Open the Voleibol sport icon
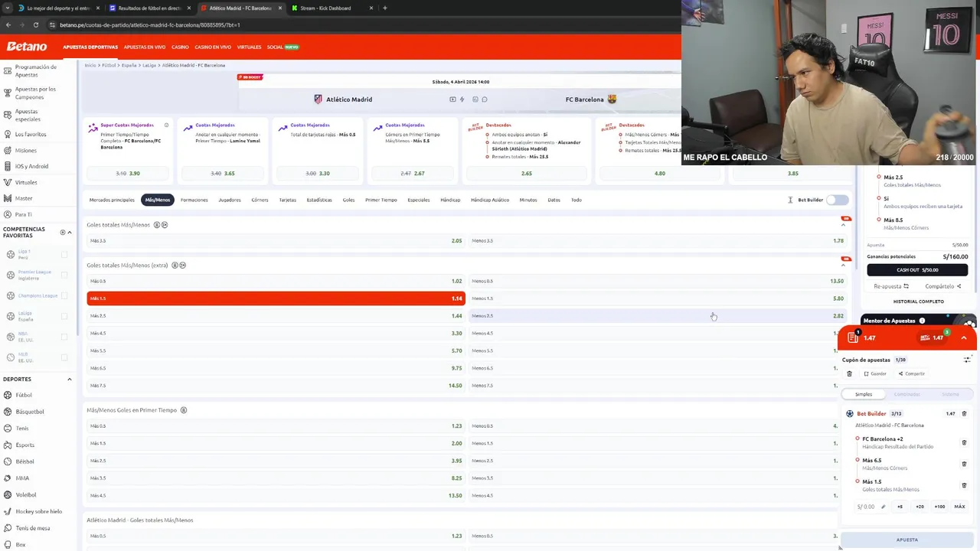Image resolution: width=980 pixels, height=551 pixels. pos(8,495)
